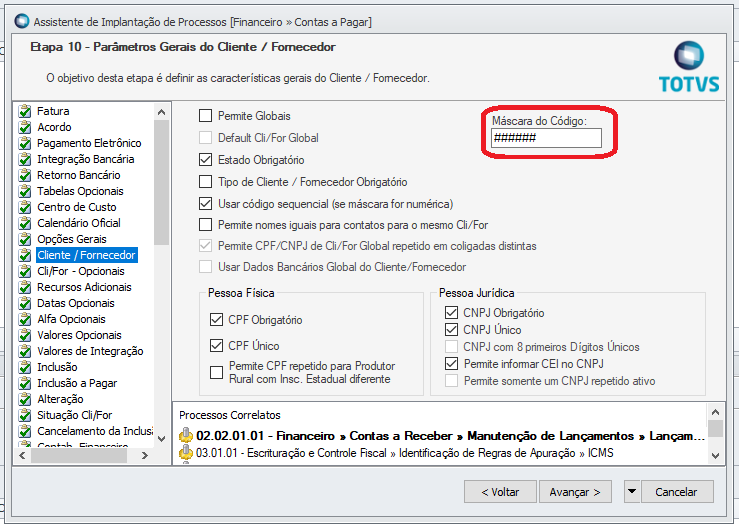Screen dimensions: 739x531
Task: Go to the Cli/For - Opcionais step
Action: click(x=81, y=271)
